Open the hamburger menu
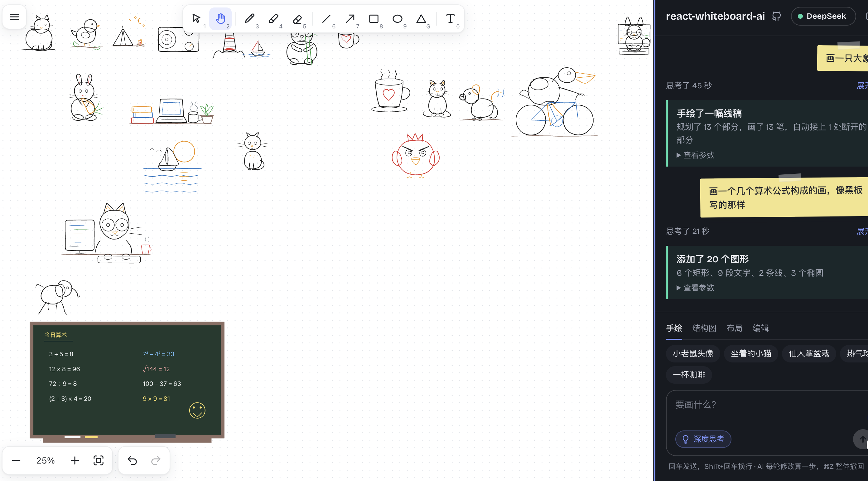868x481 pixels. point(14,17)
